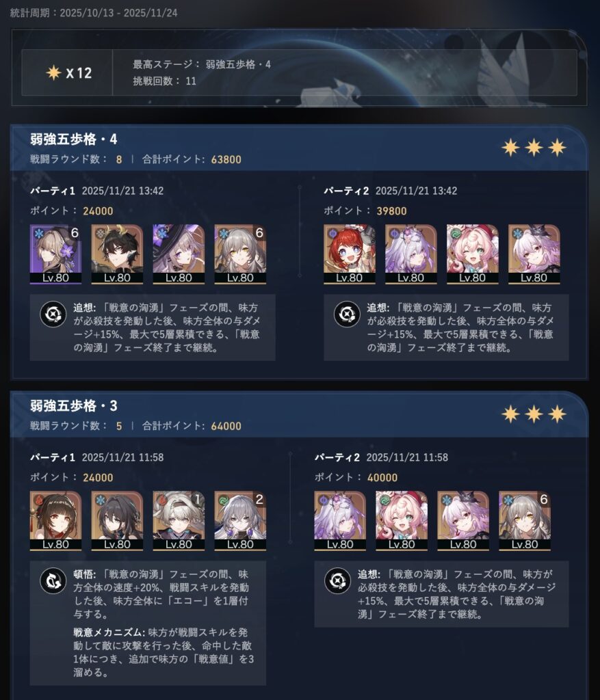
Task: Select the red-haired character in stage 4 Party 2
Action: coord(350,254)
